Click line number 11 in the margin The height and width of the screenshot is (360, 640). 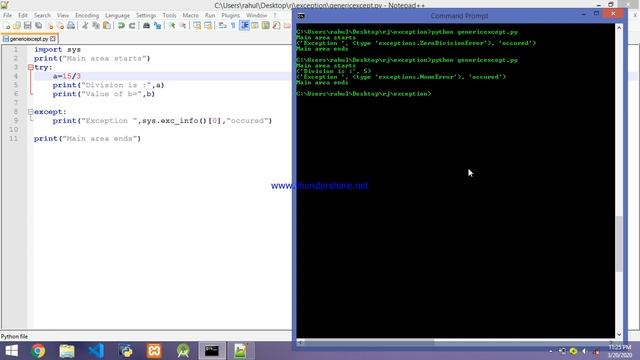pyautogui.click(x=13, y=139)
